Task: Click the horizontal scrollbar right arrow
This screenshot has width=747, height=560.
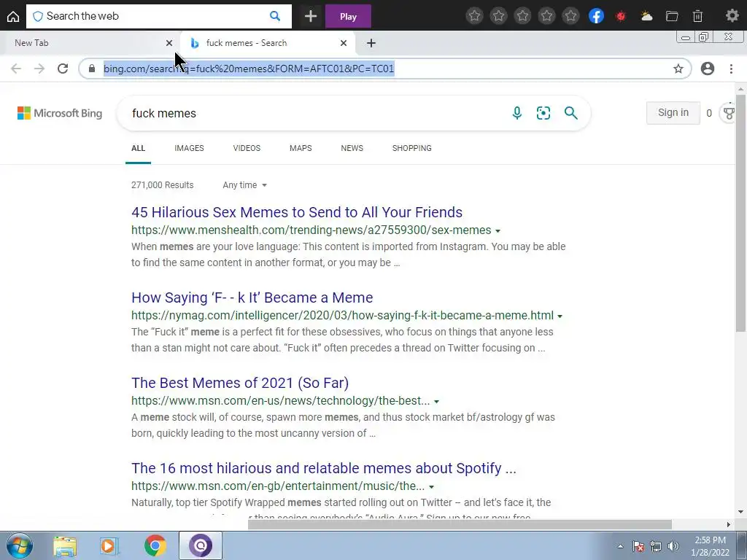Action: coord(729,524)
